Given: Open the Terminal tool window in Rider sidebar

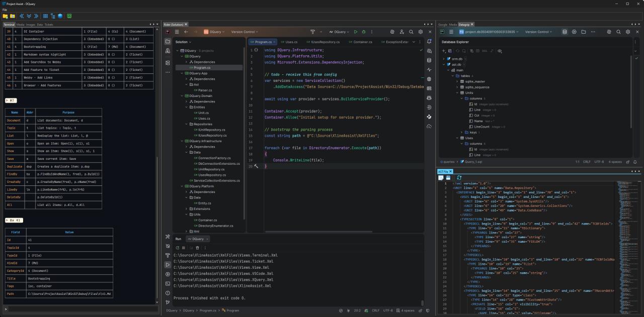Looking at the screenshot, I should click(x=168, y=283).
